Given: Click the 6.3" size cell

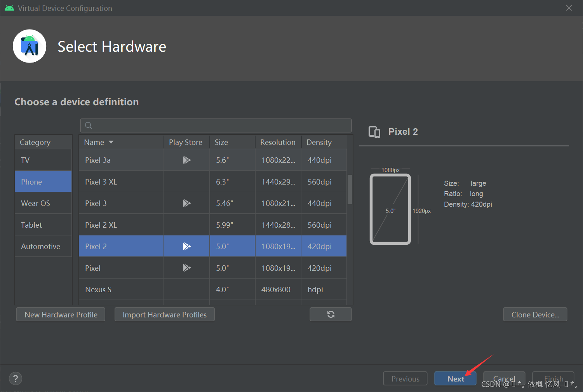Looking at the screenshot, I should click(232, 182).
